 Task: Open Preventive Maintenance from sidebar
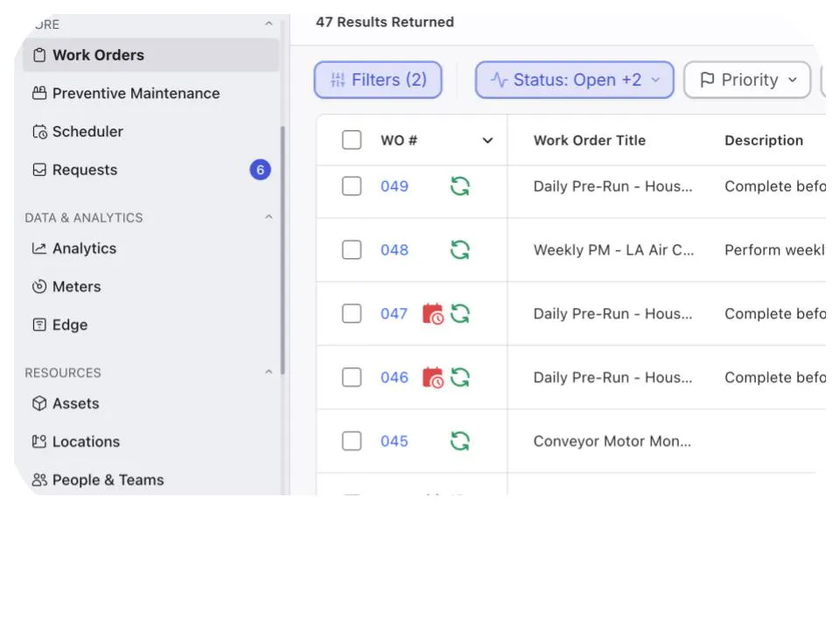[136, 93]
